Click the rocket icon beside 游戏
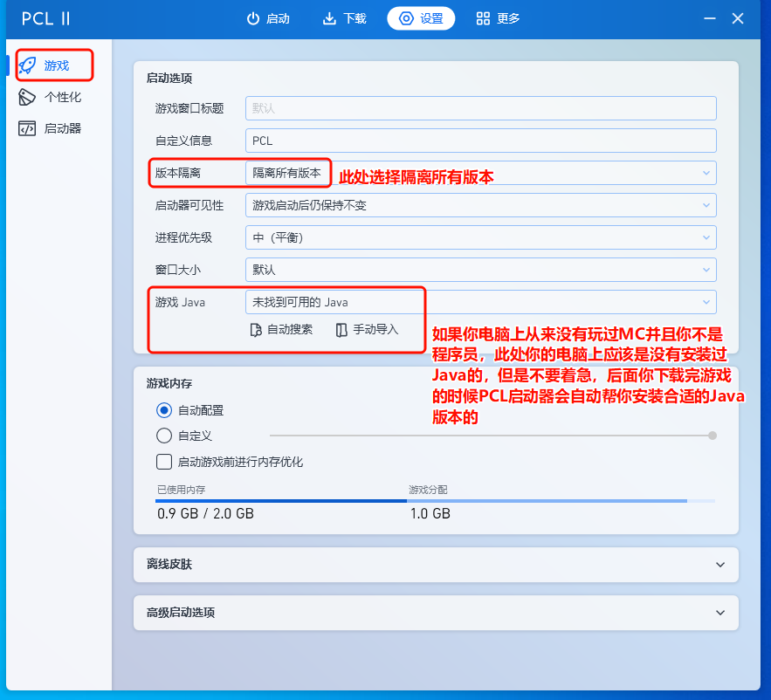Image resolution: width=771 pixels, height=700 pixels. pyautogui.click(x=28, y=65)
